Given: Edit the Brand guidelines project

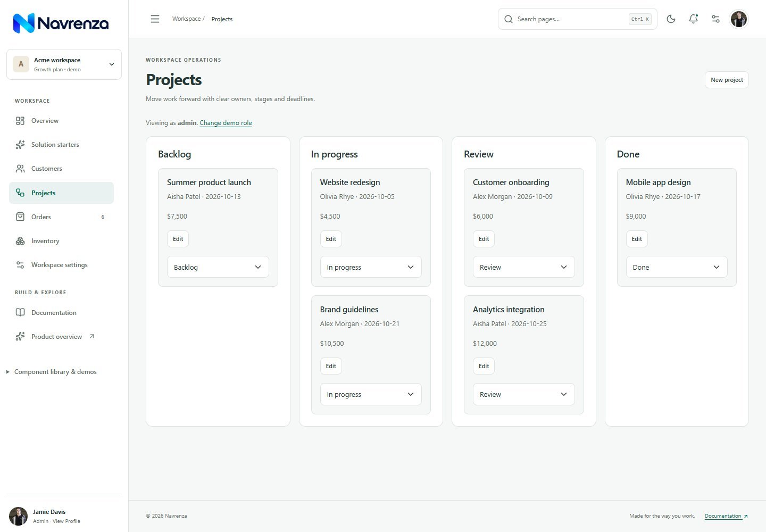Looking at the screenshot, I should (x=331, y=366).
